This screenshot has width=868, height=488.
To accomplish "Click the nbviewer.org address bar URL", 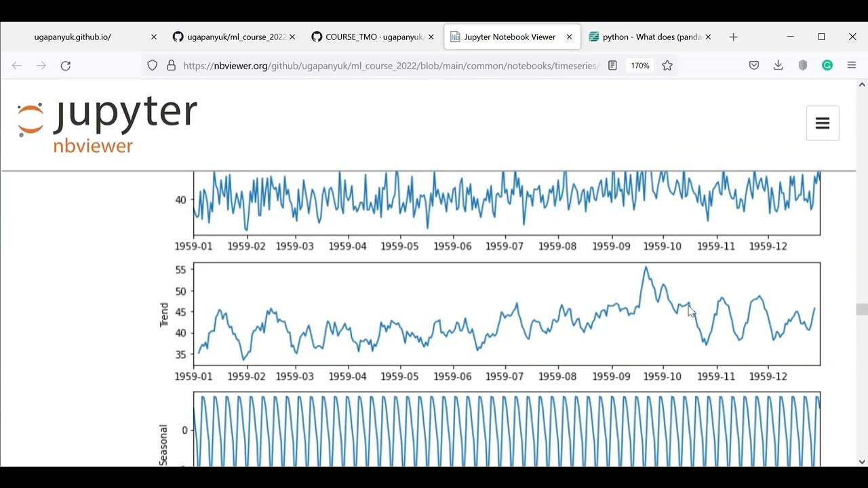I will tap(391, 66).
